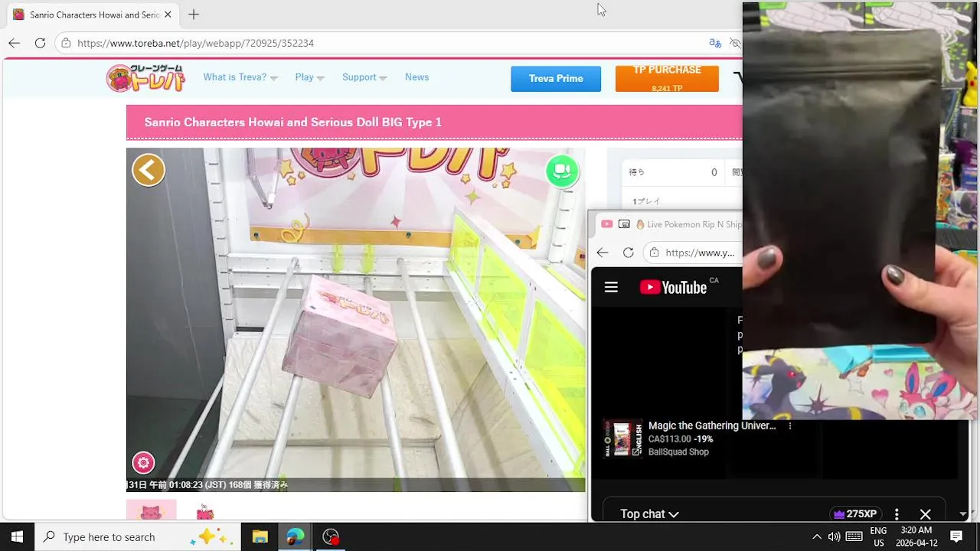Go back in the YouTube window
The image size is (980, 551).
(x=603, y=253)
